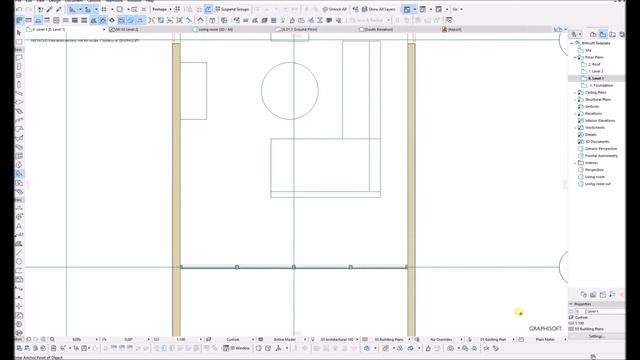Screen dimensions: 640x360
Task: Switch to the Report tab
Action: point(452,29)
